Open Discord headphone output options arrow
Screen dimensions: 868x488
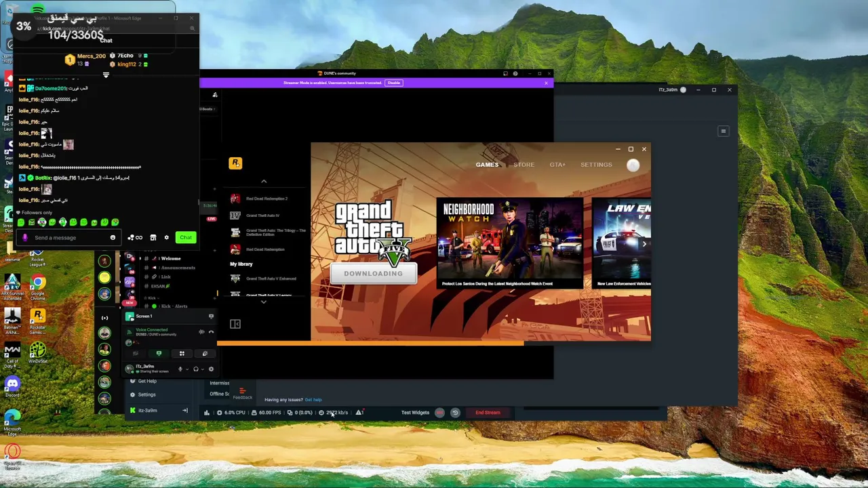click(x=203, y=369)
